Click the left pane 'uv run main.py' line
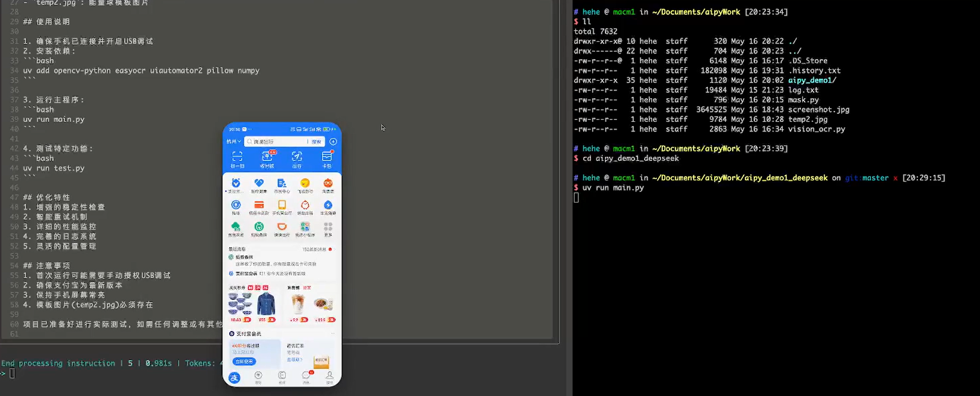 (x=54, y=119)
